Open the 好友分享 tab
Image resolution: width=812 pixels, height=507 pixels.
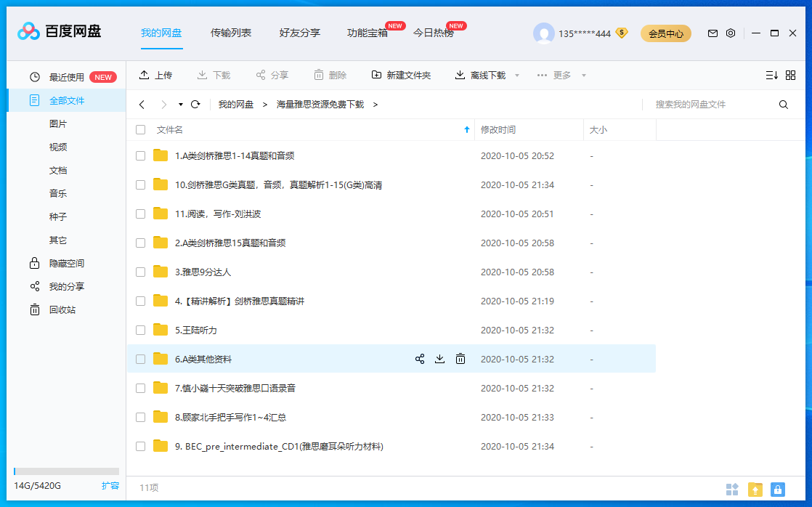(x=299, y=33)
